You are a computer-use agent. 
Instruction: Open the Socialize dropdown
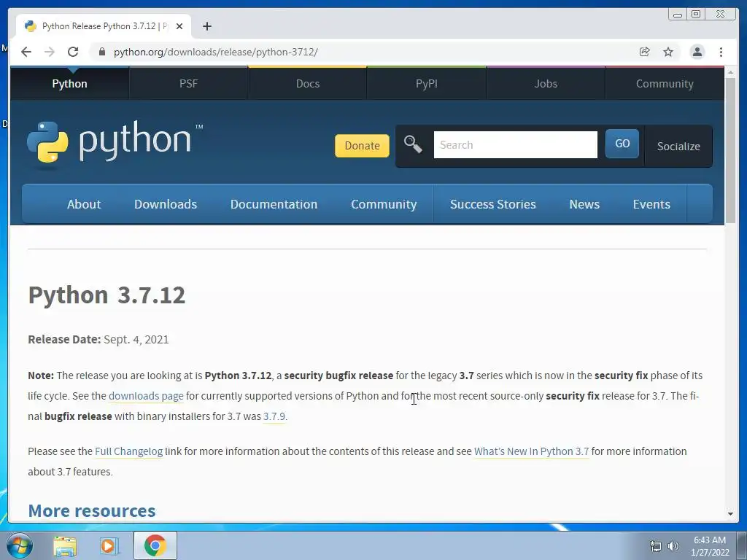[x=678, y=146]
